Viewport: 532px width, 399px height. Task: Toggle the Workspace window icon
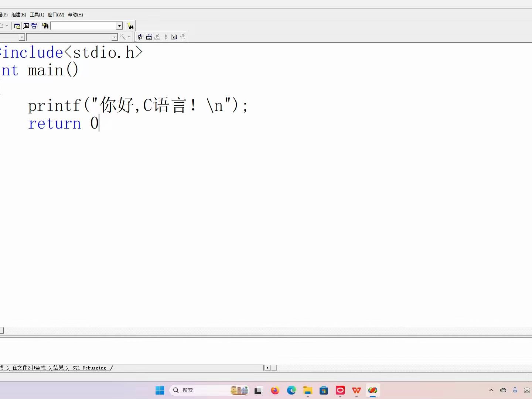point(17,26)
